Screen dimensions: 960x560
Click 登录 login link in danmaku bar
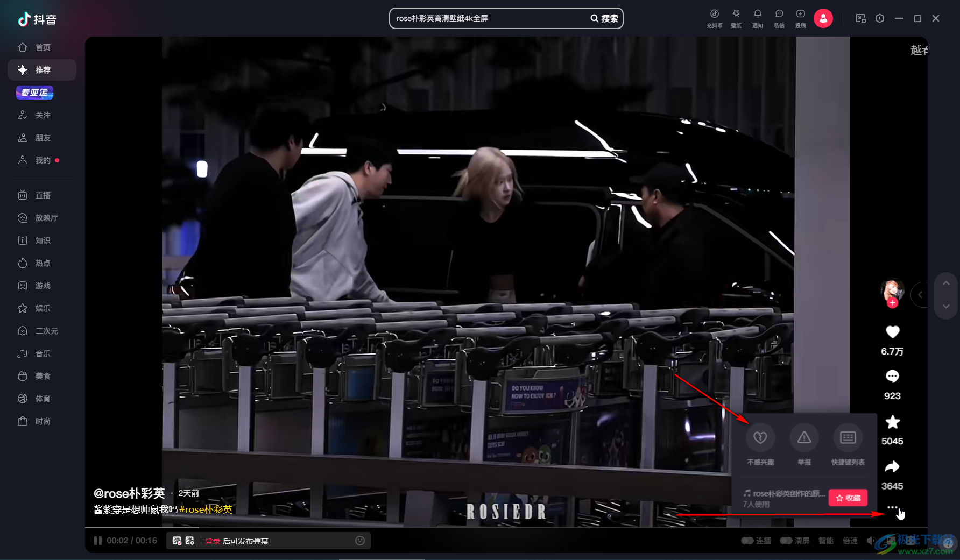pos(213,541)
